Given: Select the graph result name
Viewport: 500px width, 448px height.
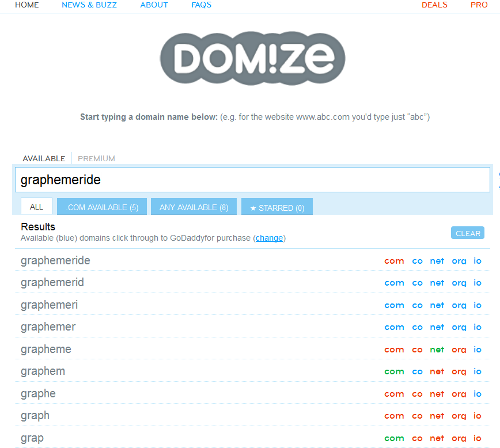Looking at the screenshot, I should (35, 416).
